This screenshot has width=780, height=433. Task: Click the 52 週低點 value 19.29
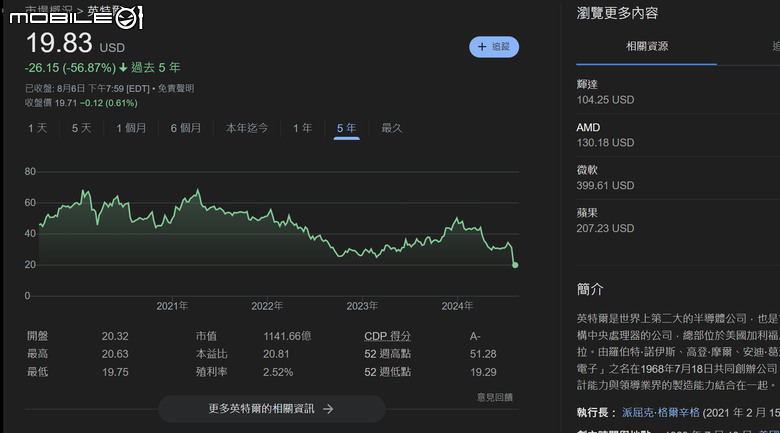click(483, 372)
